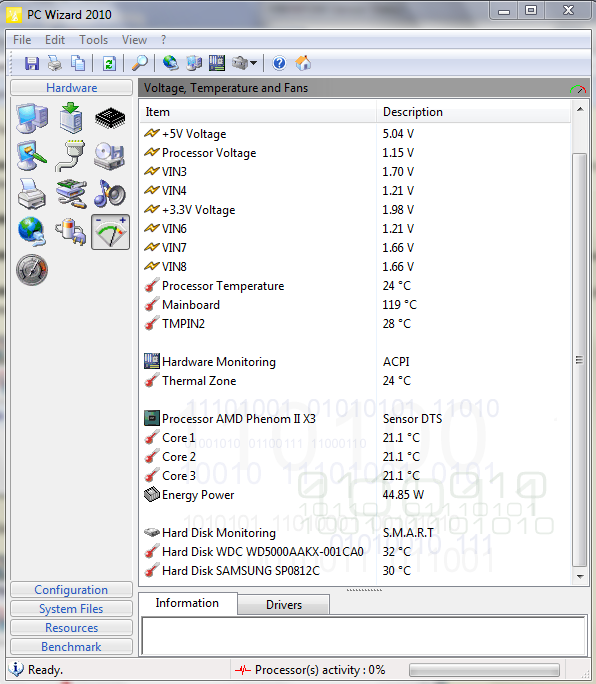Open the View menu
596x684 pixels.
134,40
